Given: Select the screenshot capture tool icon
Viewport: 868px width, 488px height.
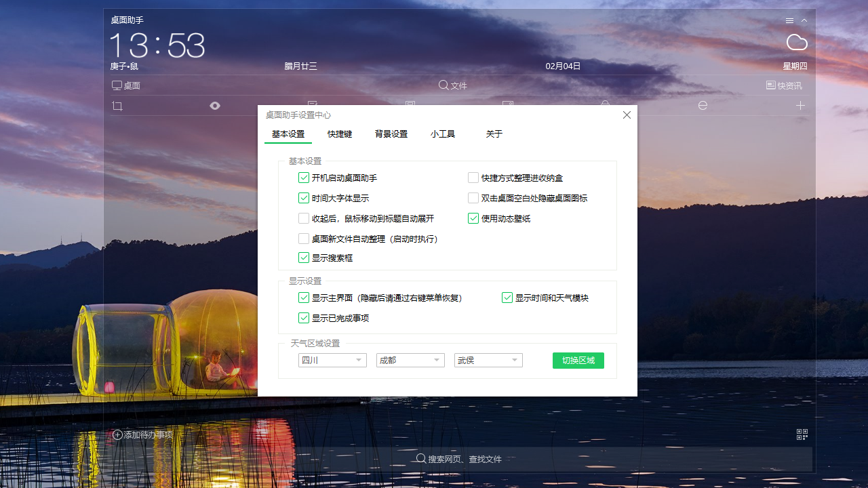Looking at the screenshot, I should [117, 106].
